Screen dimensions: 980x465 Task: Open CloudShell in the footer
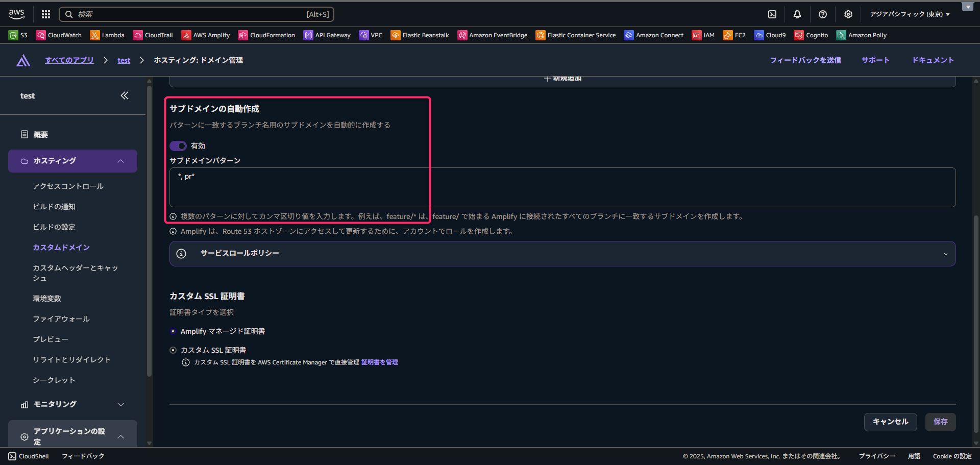29,456
